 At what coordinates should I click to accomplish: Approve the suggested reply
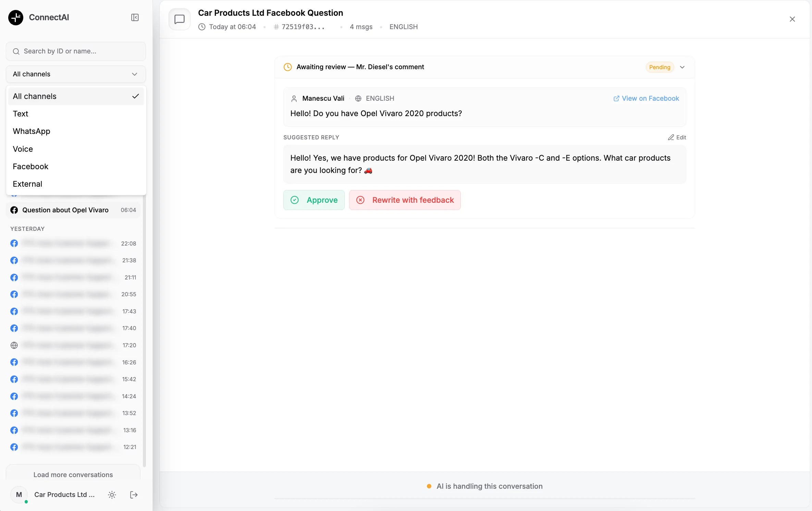[314, 200]
